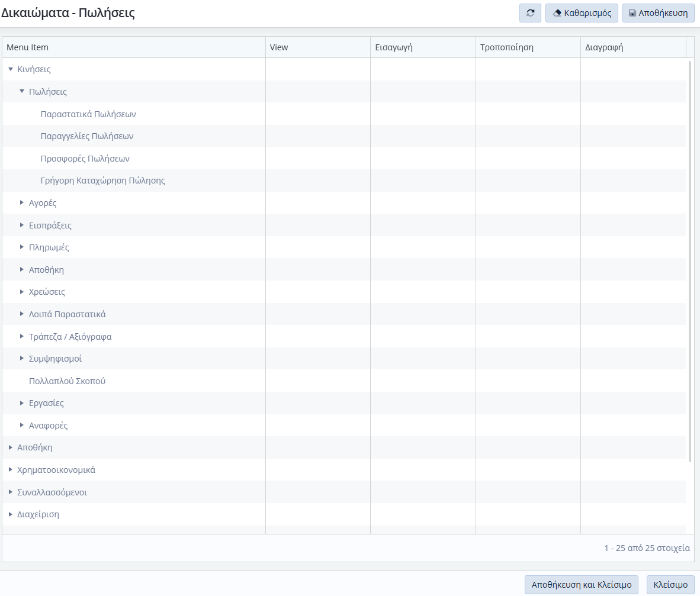700x596 pixels.
Task: Expand the Αναφορές node
Action: [22, 425]
